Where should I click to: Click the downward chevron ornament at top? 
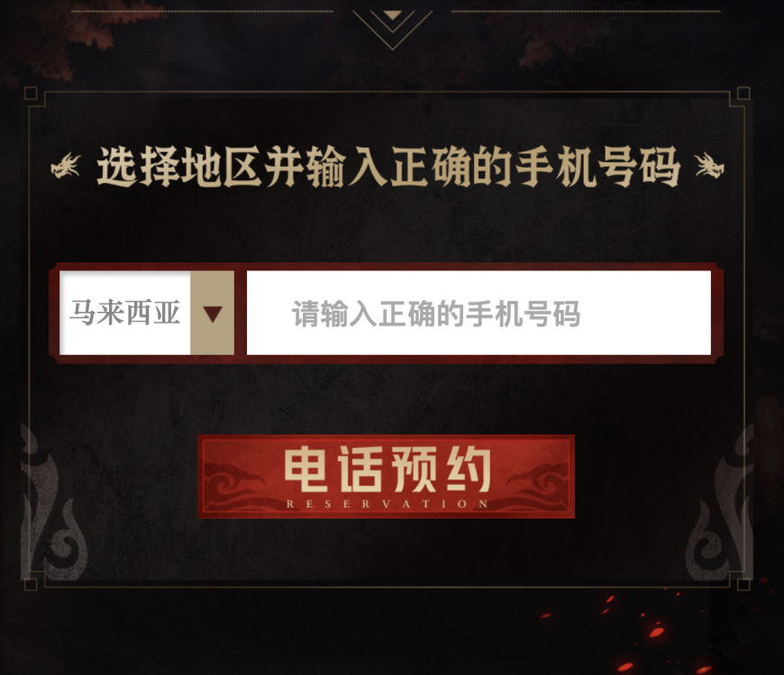[393, 29]
